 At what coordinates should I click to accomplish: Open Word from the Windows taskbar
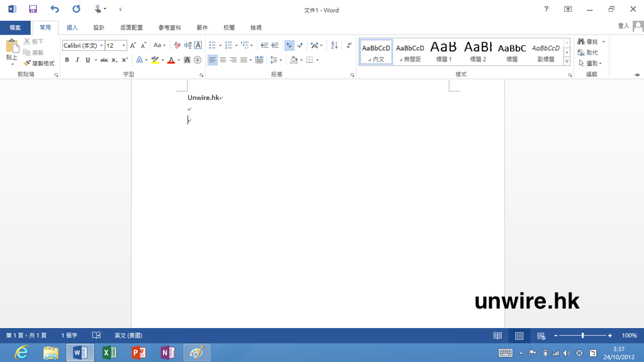pos(80,353)
